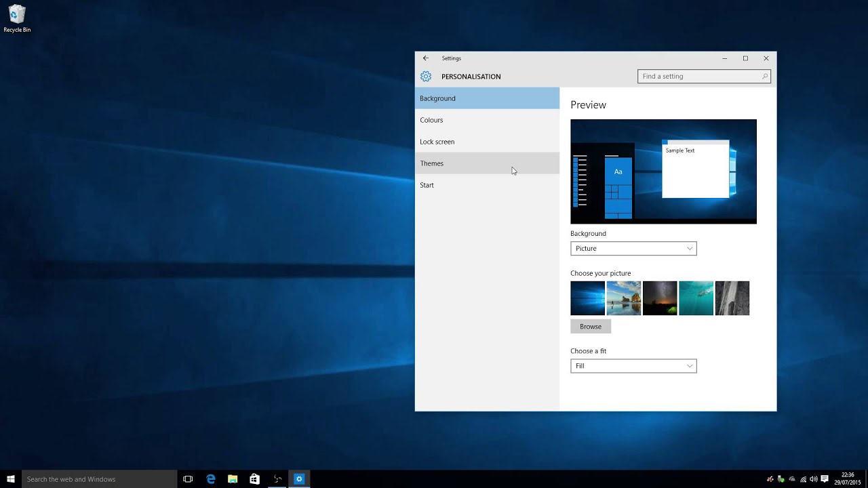Image resolution: width=868 pixels, height=488 pixels.
Task: Switch to the Colours section
Action: coord(487,120)
